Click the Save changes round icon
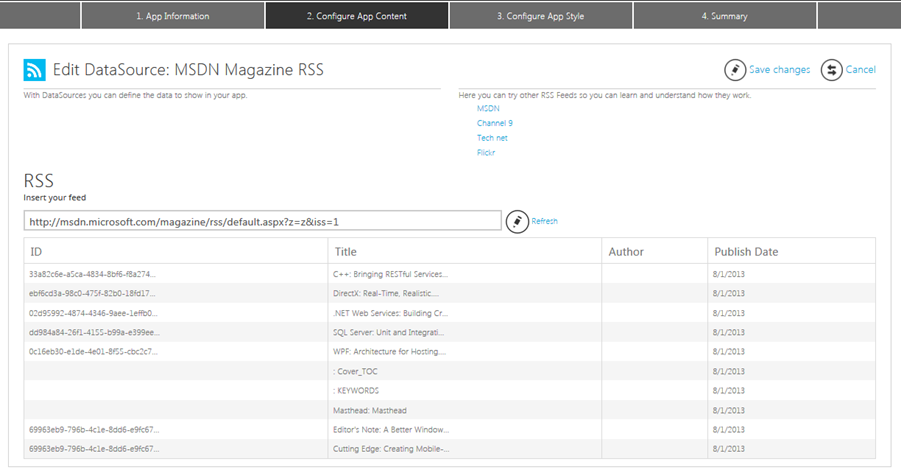The image size is (901, 473). pos(735,70)
